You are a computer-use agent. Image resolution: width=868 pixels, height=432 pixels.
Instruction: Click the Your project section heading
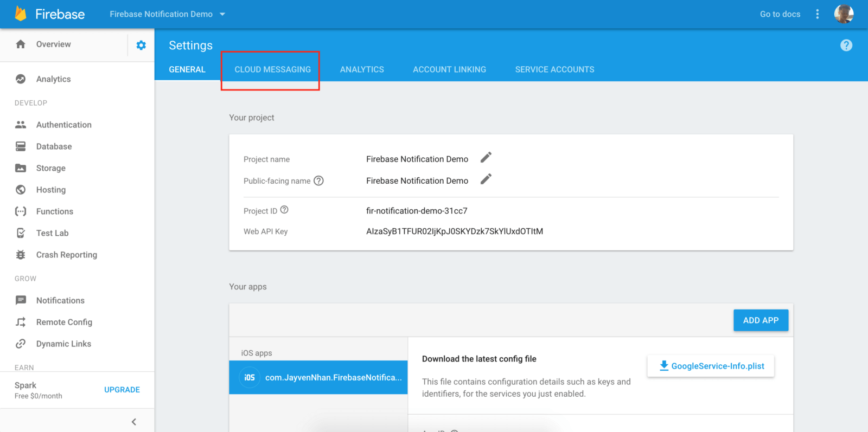pyautogui.click(x=252, y=118)
